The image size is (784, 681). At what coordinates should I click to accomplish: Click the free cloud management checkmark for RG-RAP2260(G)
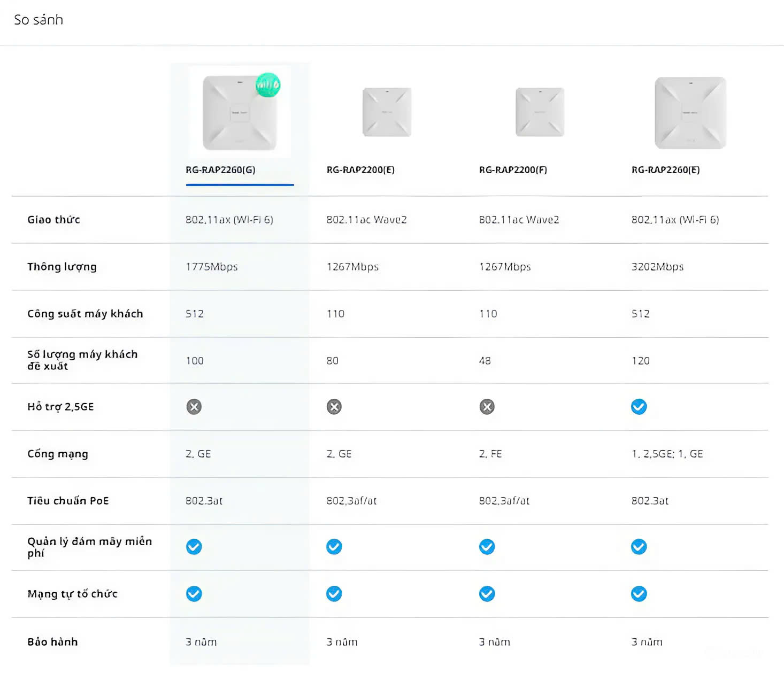[x=194, y=547]
